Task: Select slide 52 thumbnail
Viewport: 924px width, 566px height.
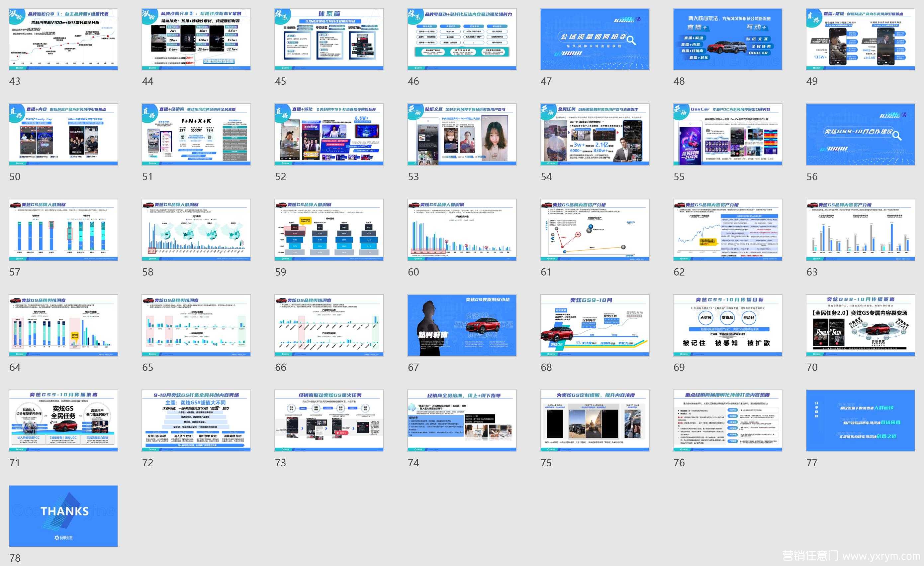Action: 329,134
